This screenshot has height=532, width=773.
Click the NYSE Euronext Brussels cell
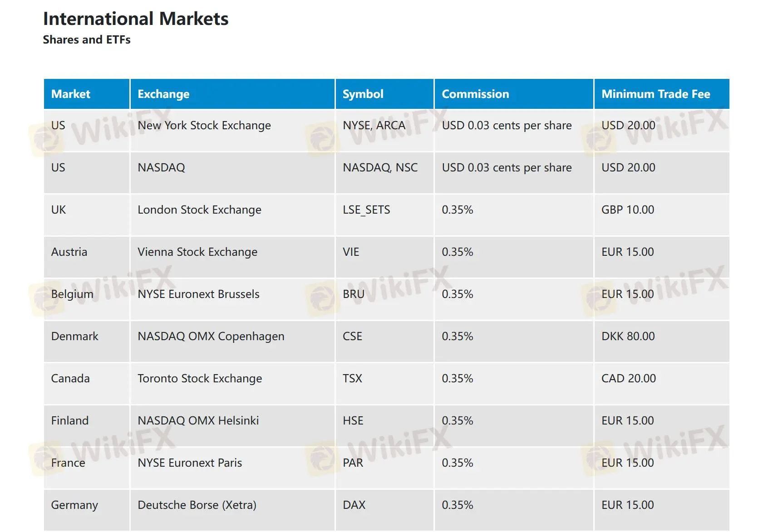pos(198,294)
